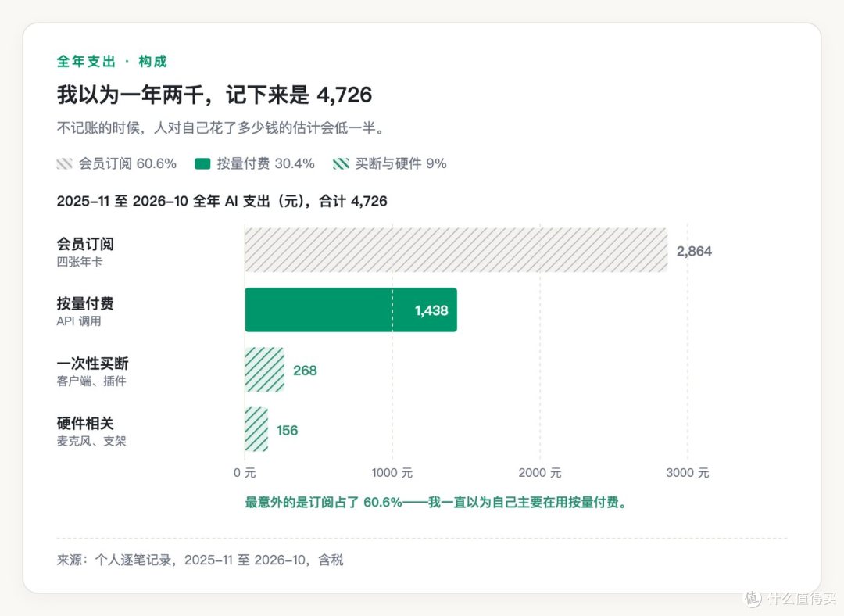Click the source line 来源：个人逐笔记录

tap(200, 560)
